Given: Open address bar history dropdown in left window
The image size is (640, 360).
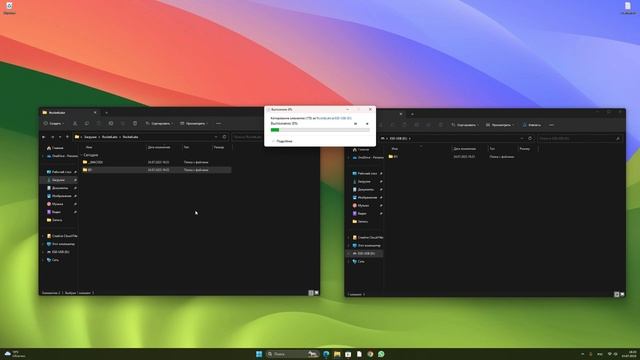Looking at the screenshot, I should tap(216, 137).
